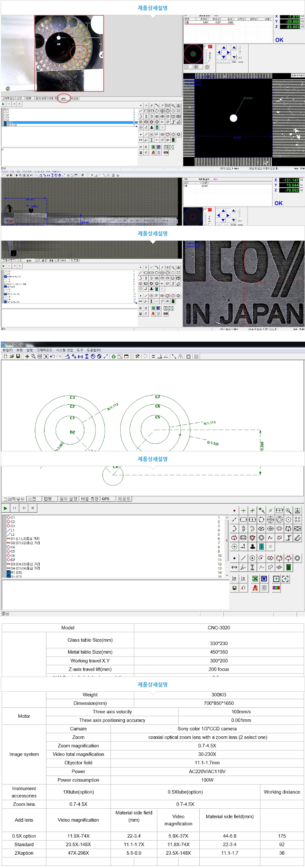Select the red point measure tool
Image resolution: width=305 pixels, height=868 pixels.
point(234,510)
